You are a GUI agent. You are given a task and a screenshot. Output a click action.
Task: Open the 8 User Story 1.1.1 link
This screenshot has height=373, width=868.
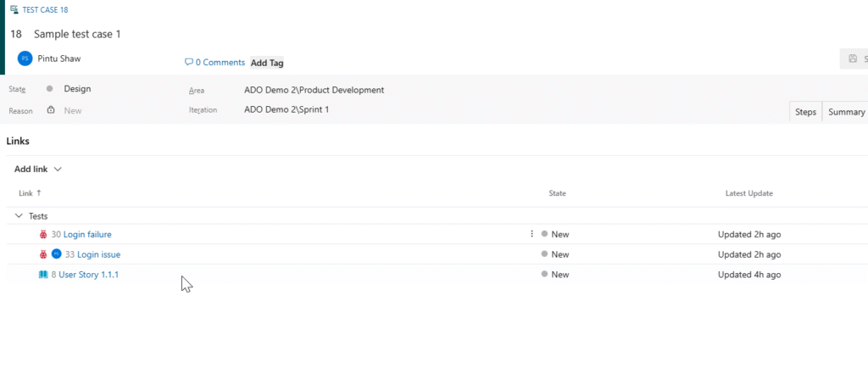[x=88, y=275]
